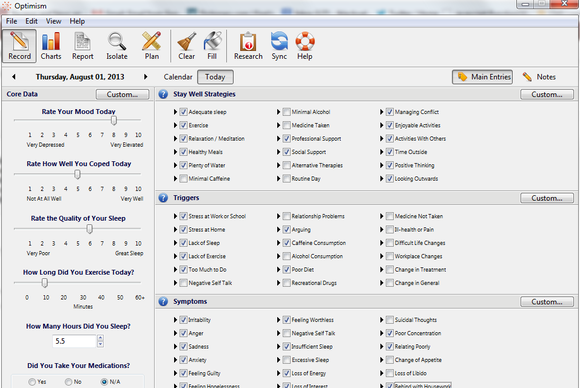Open the Calendar link
Image resolution: width=580 pixels, height=388 pixels.
[178, 77]
